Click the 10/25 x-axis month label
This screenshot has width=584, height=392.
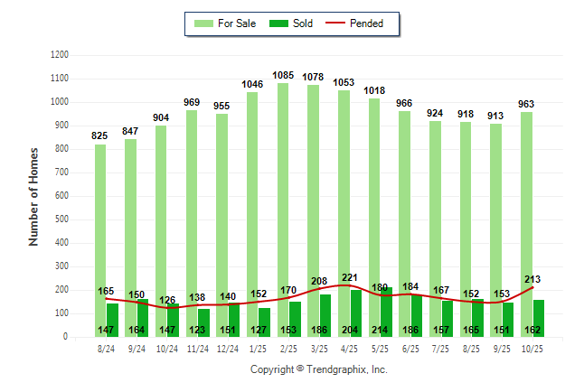(532, 348)
